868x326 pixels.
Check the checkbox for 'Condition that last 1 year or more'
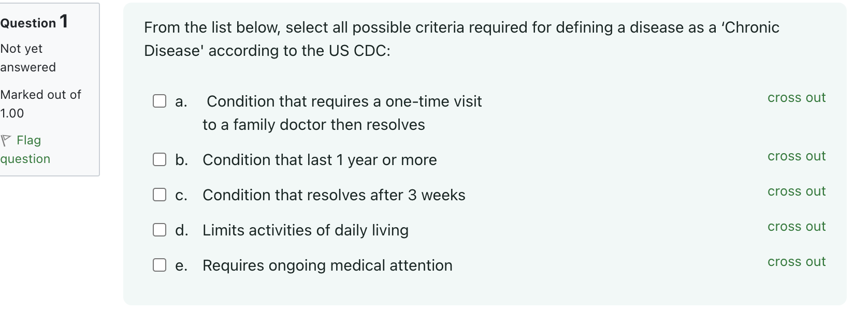coord(159,160)
